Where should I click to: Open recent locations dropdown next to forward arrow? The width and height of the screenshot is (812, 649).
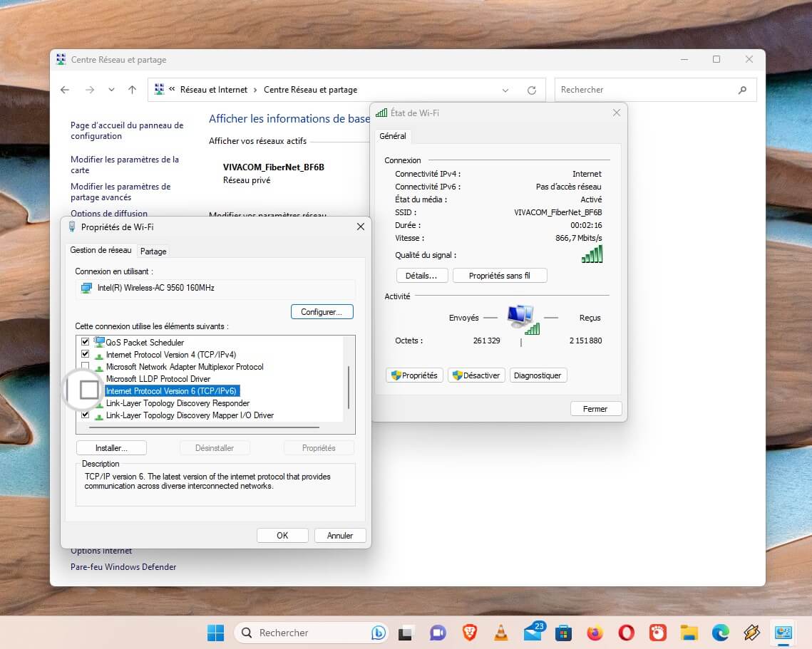111,90
